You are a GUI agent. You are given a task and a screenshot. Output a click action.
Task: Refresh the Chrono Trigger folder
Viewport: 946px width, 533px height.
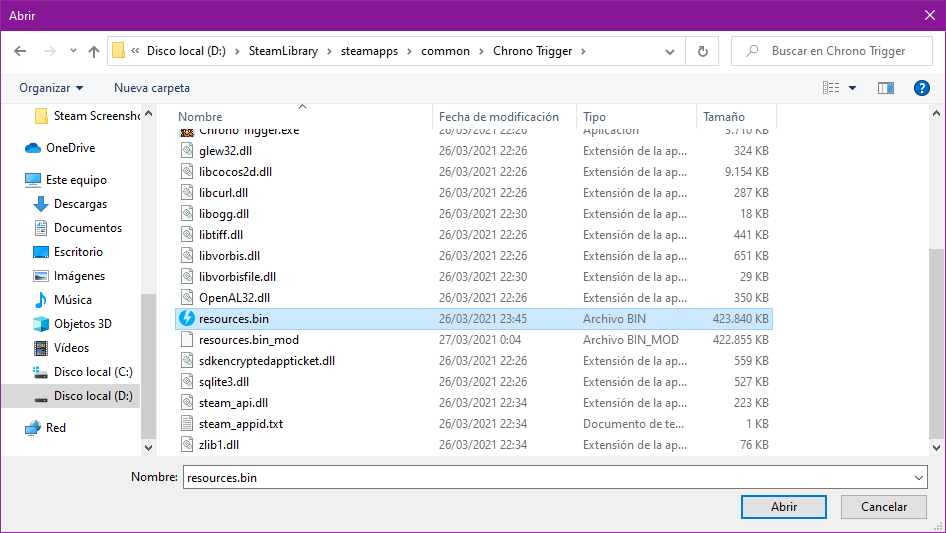pos(702,51)
